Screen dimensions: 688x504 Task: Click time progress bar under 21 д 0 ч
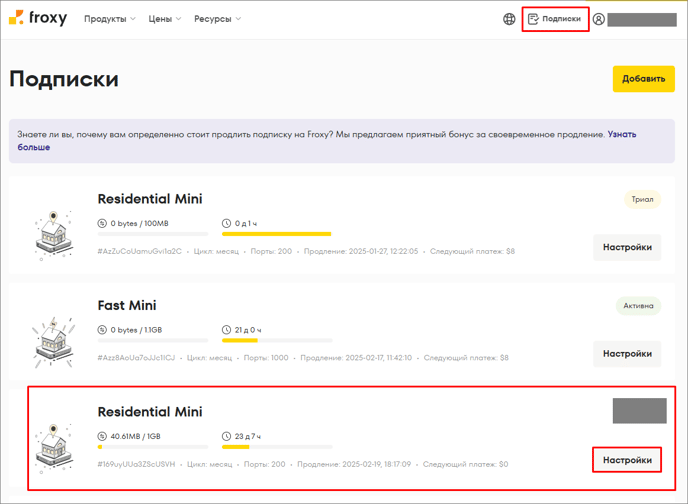(x=277, y=340)
